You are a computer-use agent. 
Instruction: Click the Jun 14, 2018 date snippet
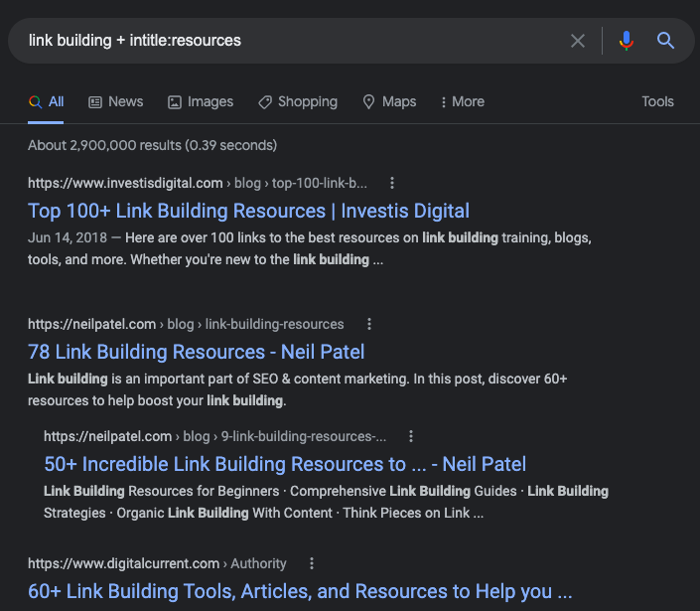(68, 237)
